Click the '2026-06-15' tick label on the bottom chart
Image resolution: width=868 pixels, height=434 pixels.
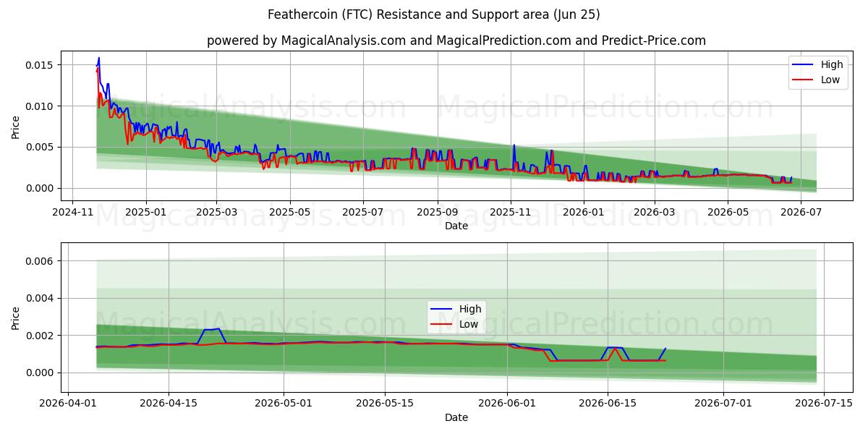pyautogui.click(x=607, y=404)
